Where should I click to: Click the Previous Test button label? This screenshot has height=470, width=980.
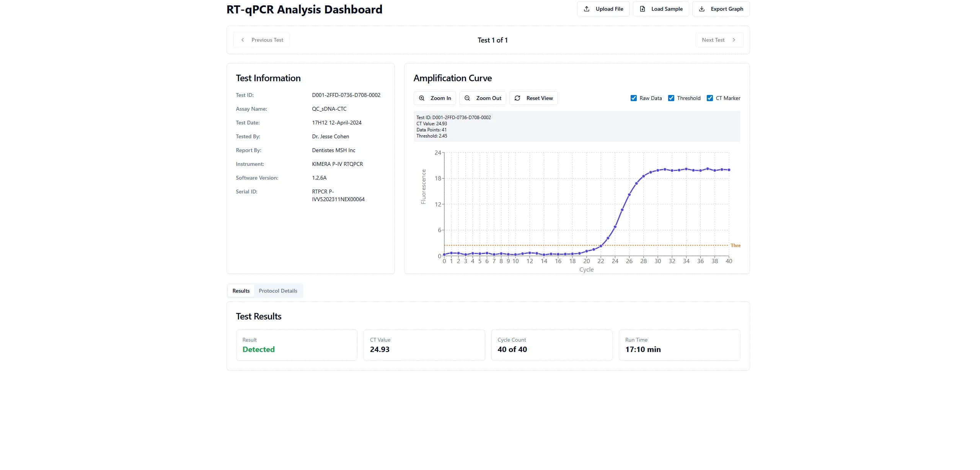(267, 40)
